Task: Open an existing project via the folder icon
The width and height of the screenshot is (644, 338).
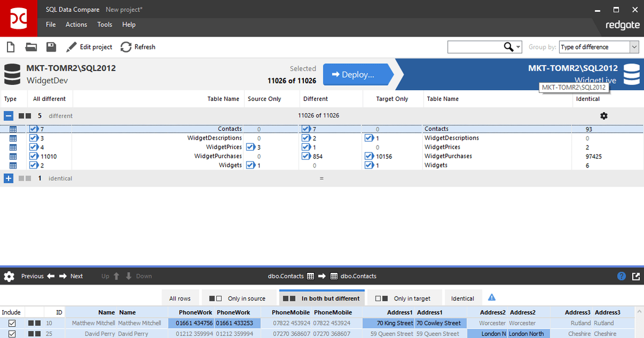Action: pos(31,47)
